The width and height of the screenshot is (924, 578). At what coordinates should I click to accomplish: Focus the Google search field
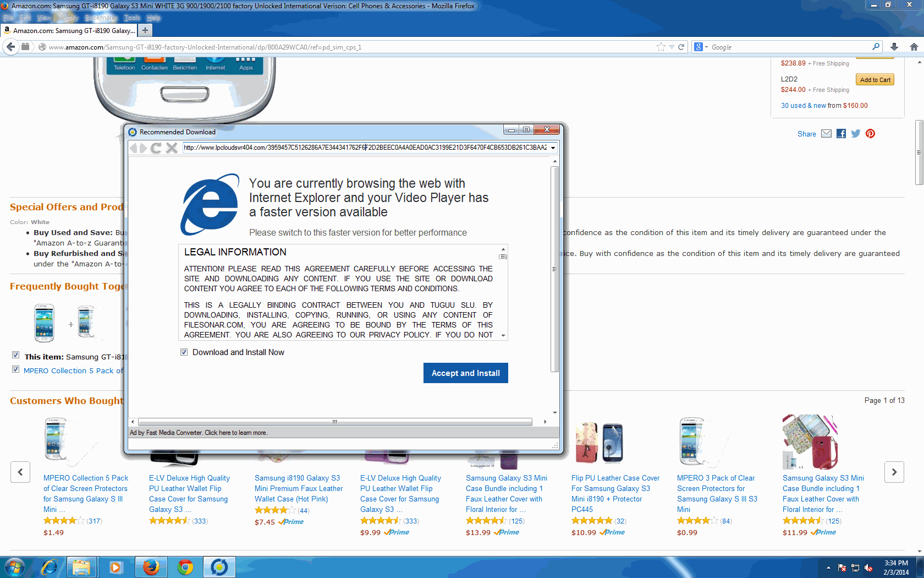[x=789, y=47]
